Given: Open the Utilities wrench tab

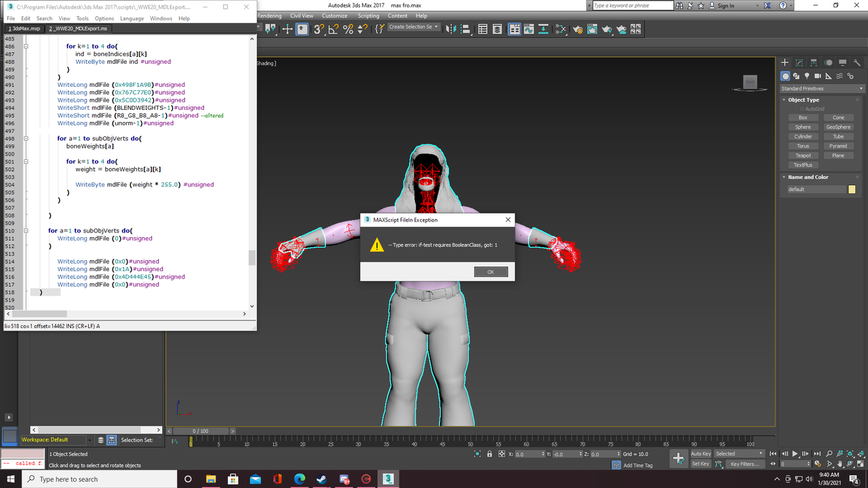Looking at the screenshot, I should (856, 63).
